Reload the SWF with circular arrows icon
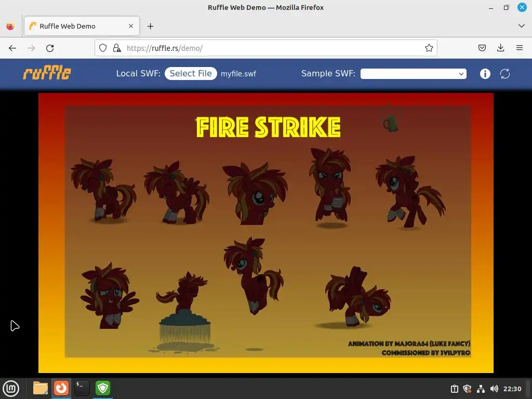Screen dimensions: 532x399 [505, 74]
